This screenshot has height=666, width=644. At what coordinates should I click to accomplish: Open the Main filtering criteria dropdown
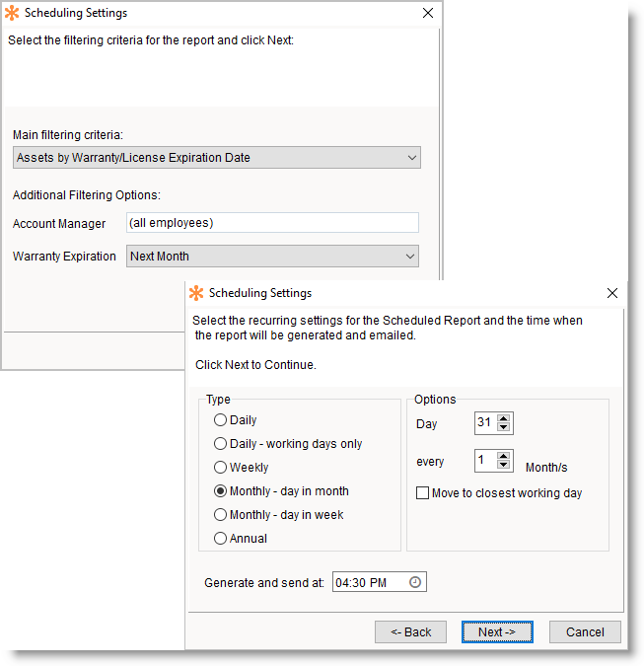217,158
